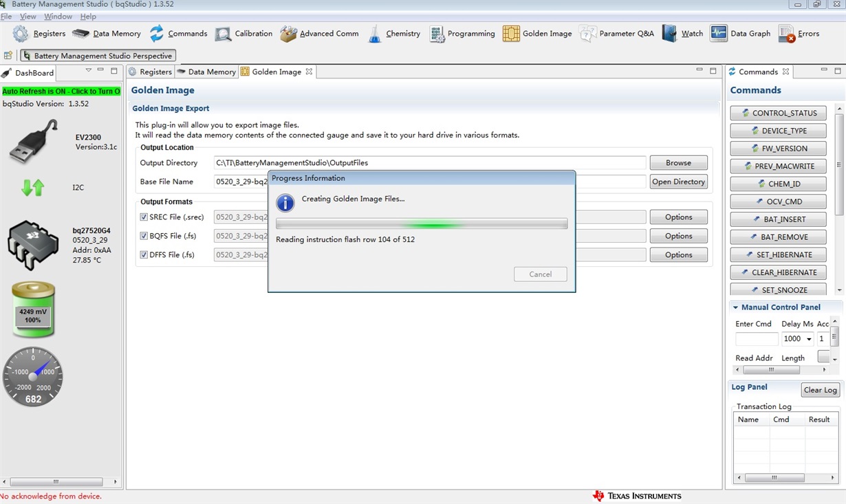Click the EV2300 USB adapter icon
The width and height of the screenshot is (846, 504).
pos(33,141)
